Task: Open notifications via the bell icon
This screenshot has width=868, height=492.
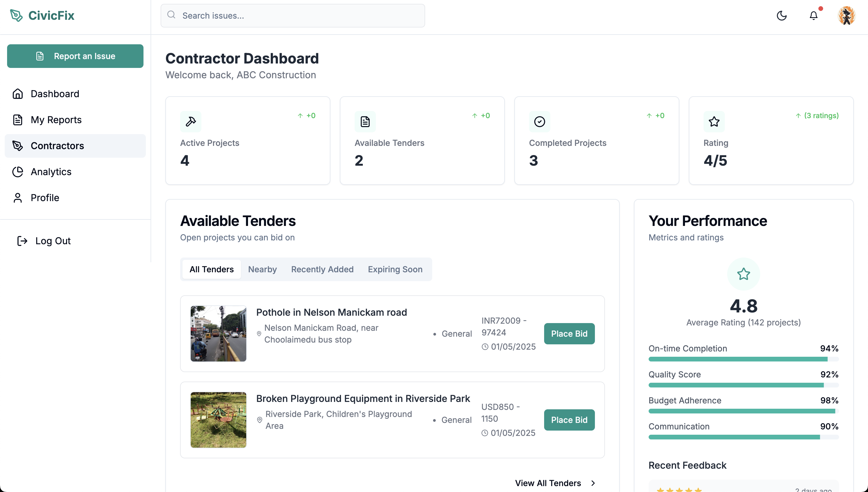Action: (x=813, y=16)
